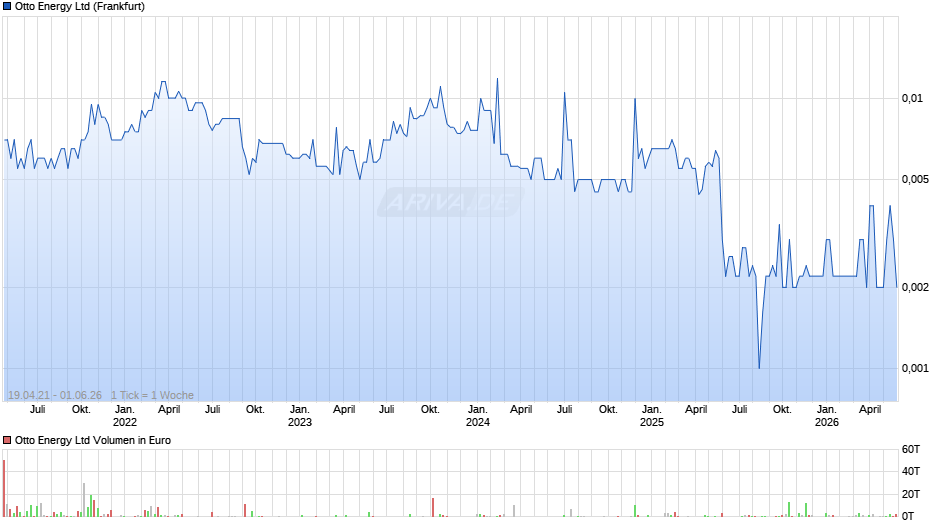Click the tall red volume bar at chart start
This screenshot has height=526, width=940.
[x=4, y=488]
